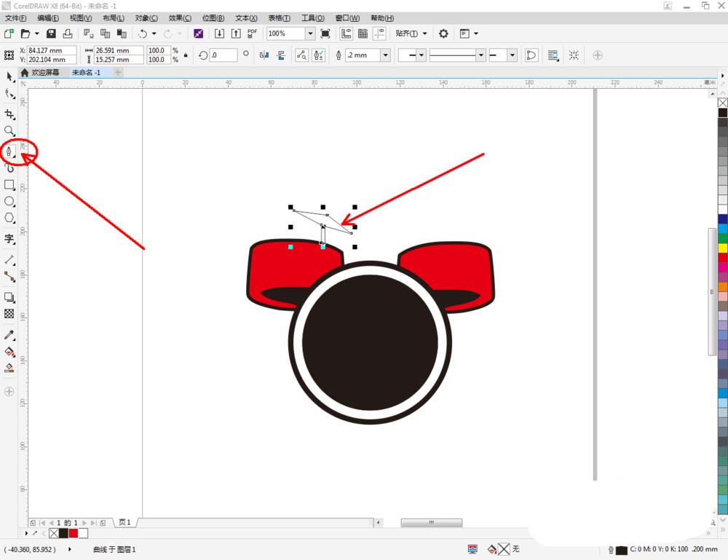Open the 编辑(E) menu
Image resolution: width=728 pixels, height=560 pixels.
[48, 17]
